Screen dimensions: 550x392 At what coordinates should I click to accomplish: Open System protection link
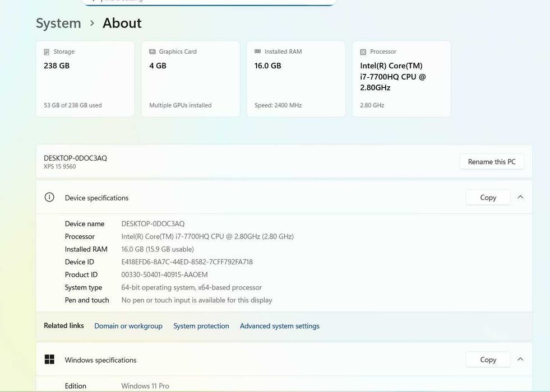click(201, 326)
